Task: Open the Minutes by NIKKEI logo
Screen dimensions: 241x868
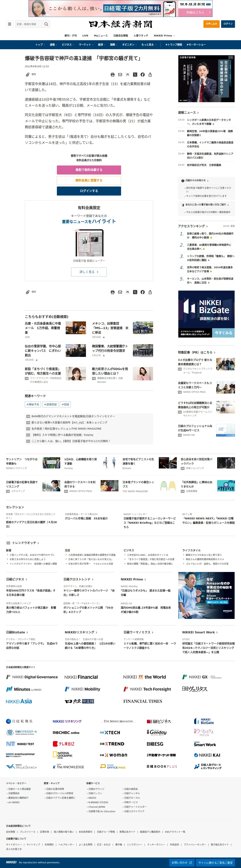Action: point(24,689)
